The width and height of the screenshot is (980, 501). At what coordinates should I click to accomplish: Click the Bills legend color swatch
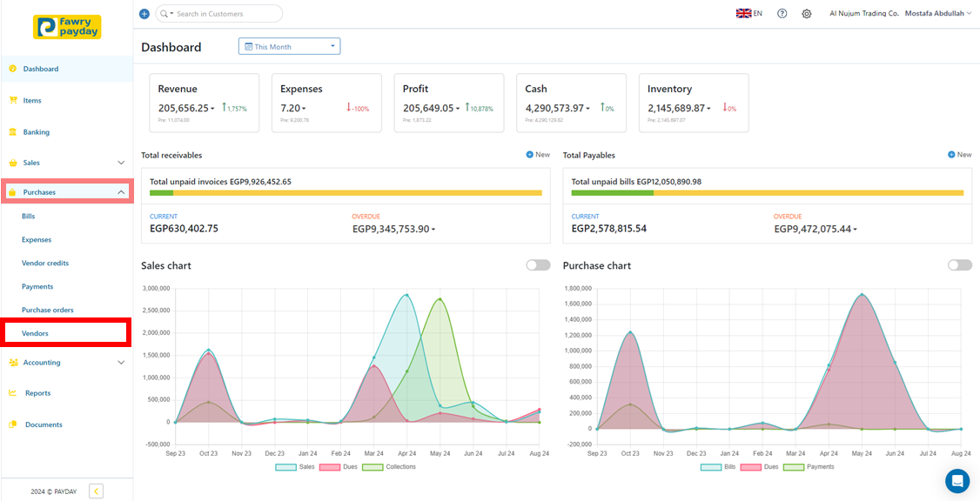[711, 467]
